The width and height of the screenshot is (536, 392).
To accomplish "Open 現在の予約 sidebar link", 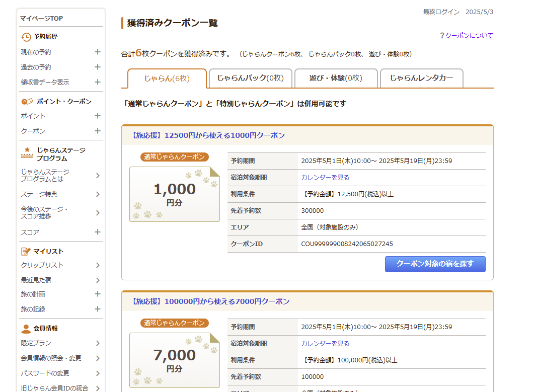I will pyautogui.click(x=36, y=52).
